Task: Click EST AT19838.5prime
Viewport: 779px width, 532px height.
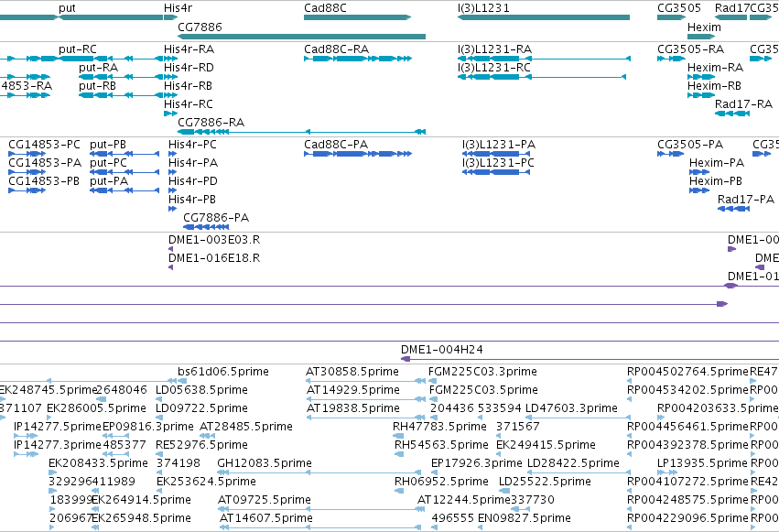Action: pyautogui.click(x=353, y=408)
